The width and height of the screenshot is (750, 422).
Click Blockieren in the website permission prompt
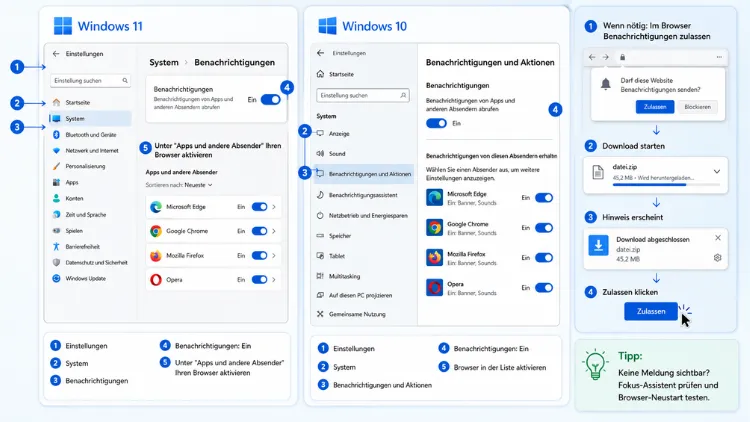pos(697,107)
